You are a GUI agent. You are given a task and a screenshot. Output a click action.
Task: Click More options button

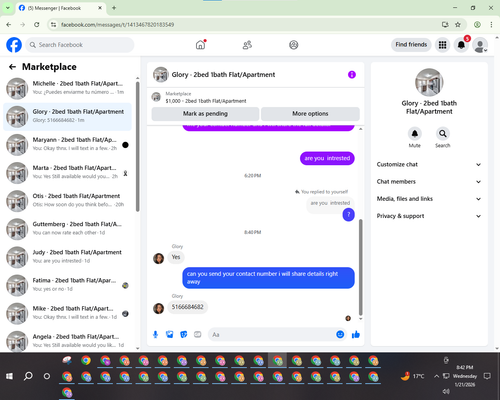[310, 114]
